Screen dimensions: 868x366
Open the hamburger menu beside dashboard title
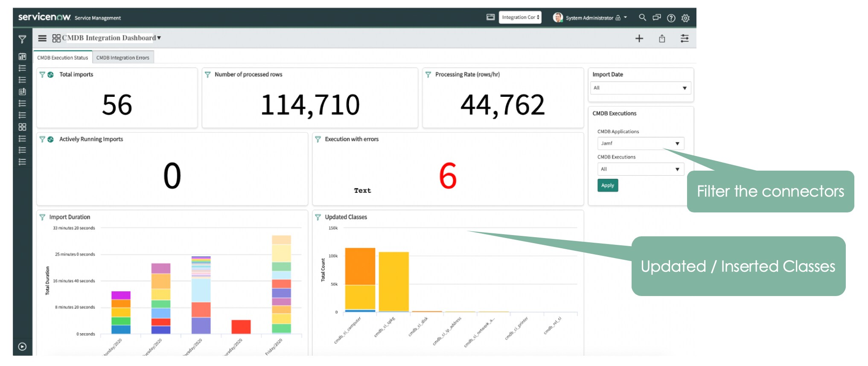pos(42,38)
